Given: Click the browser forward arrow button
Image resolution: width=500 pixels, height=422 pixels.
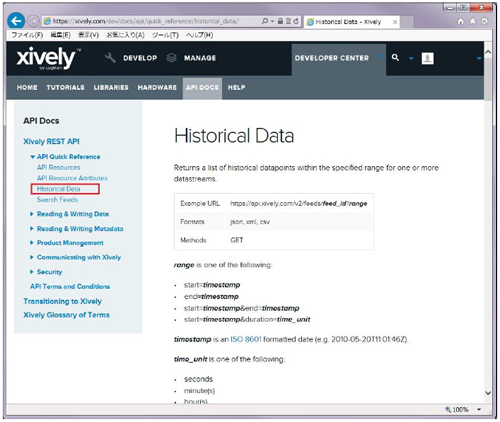Looking at the screenshot, I should 33,21.
